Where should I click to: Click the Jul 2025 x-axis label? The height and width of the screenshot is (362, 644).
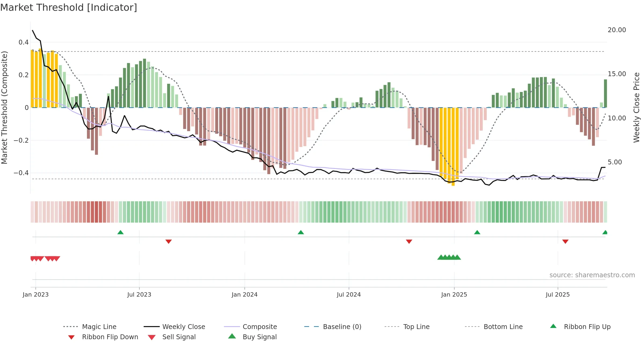[558, 295]
